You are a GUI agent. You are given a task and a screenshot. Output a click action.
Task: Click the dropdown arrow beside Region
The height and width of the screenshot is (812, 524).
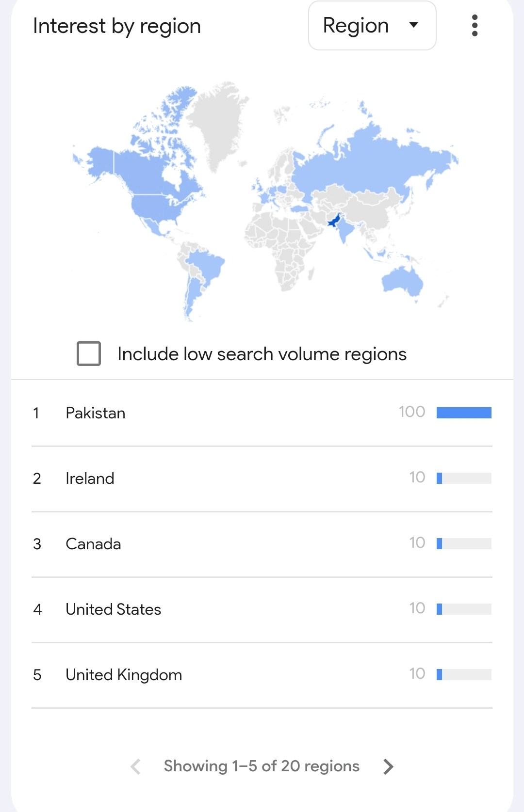click(414, 25)
